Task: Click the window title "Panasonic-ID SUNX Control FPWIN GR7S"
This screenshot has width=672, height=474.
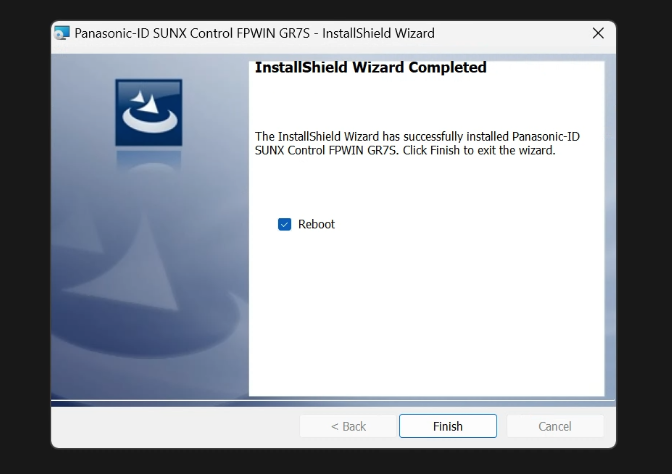Action: click(x=192, y=33)
